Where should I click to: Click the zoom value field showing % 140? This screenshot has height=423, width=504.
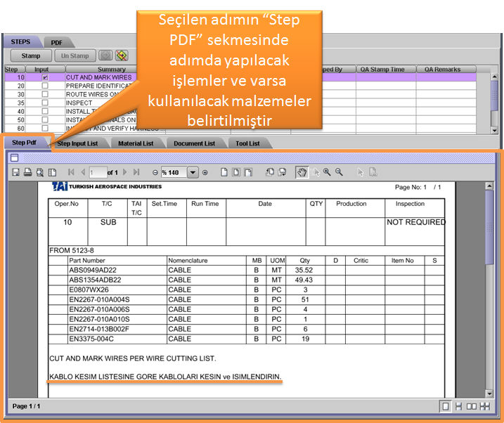tap(174, 172)
